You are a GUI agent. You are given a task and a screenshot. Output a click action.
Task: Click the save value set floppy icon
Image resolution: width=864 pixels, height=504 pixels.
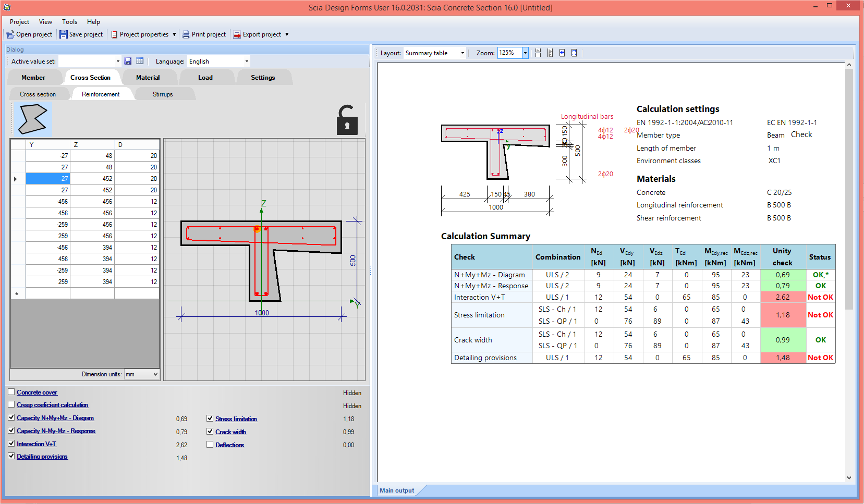click(128, 62)
